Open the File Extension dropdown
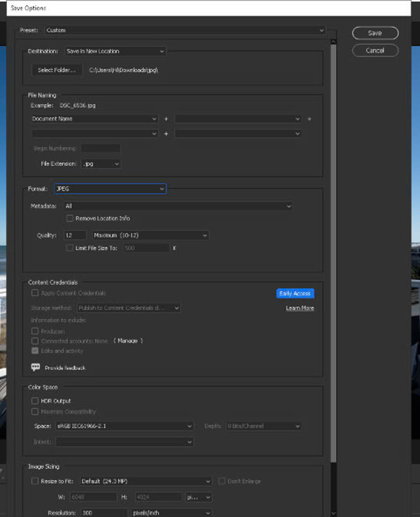The height and width of the screenshot is (517, 420). point(101,164)
